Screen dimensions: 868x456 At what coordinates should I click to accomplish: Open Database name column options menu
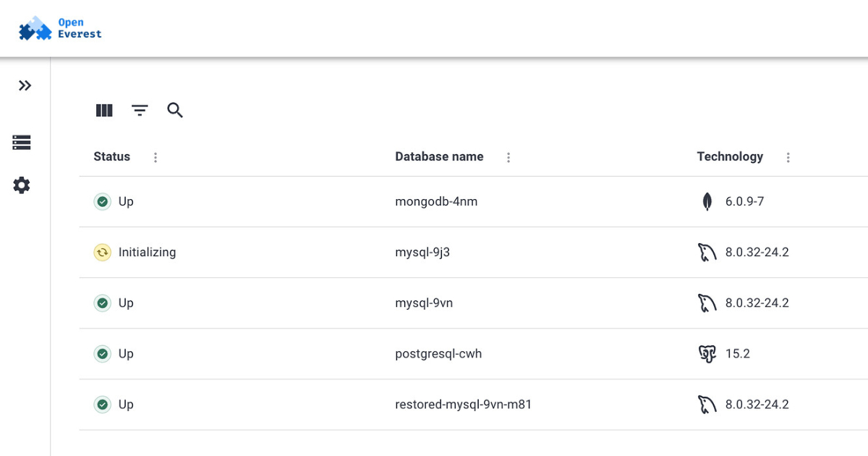click(509, 157)
